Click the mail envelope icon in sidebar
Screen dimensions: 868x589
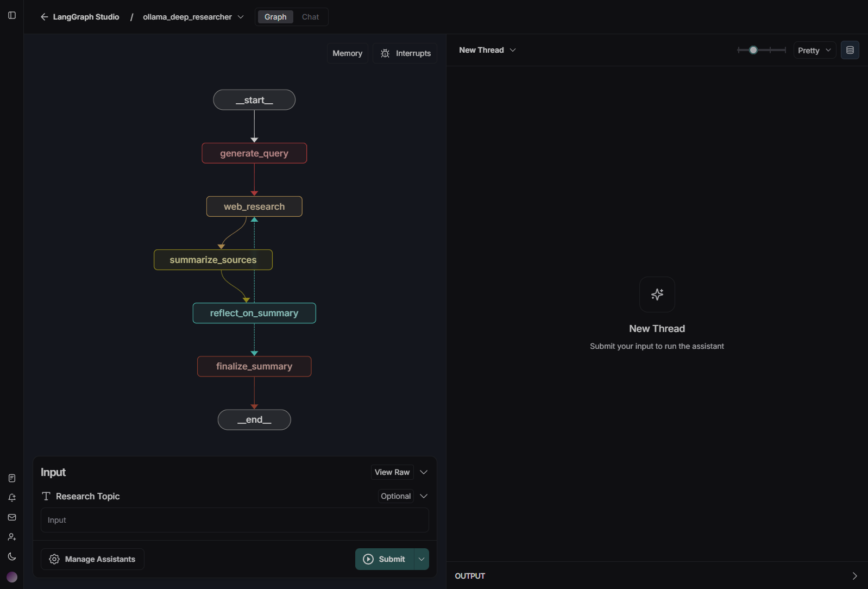[12, 517]
